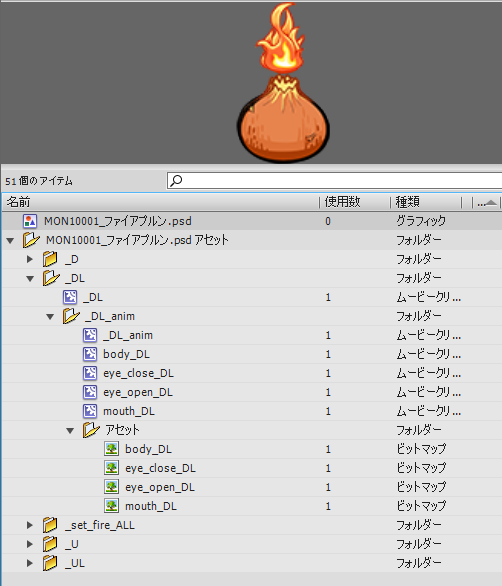The width and height of the screenshot is (502, 586).
Task: Click the _DL movie clip symbol icon
Action: 70,297
